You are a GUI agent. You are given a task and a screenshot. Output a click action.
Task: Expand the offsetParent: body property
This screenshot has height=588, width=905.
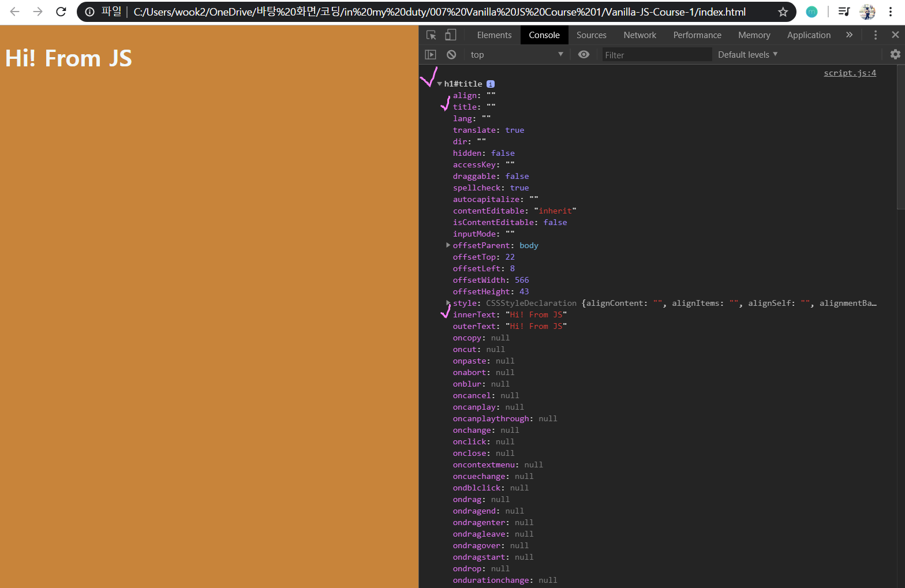448,245
